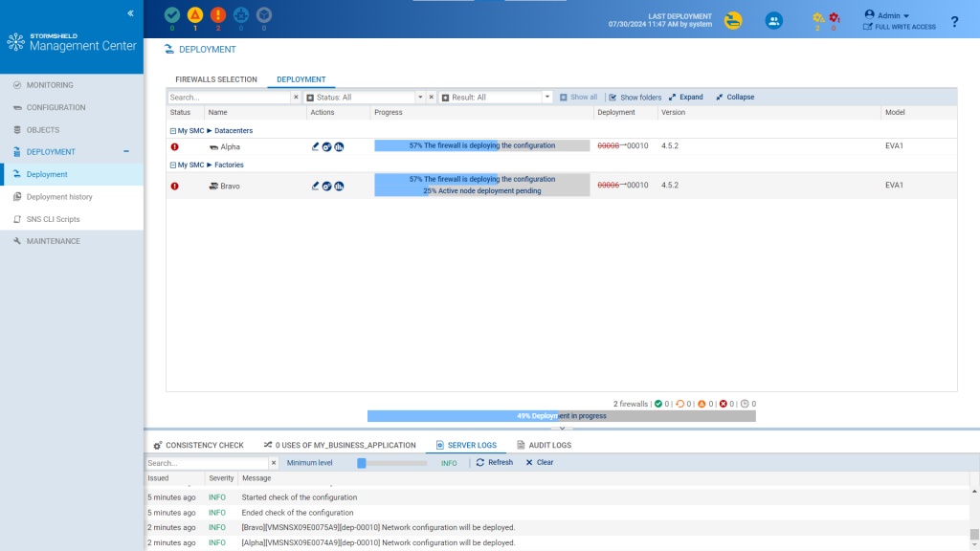Clear the server logs
This screenshot has width=980, height=551.
pyautogui.click(x=540, y=463)
